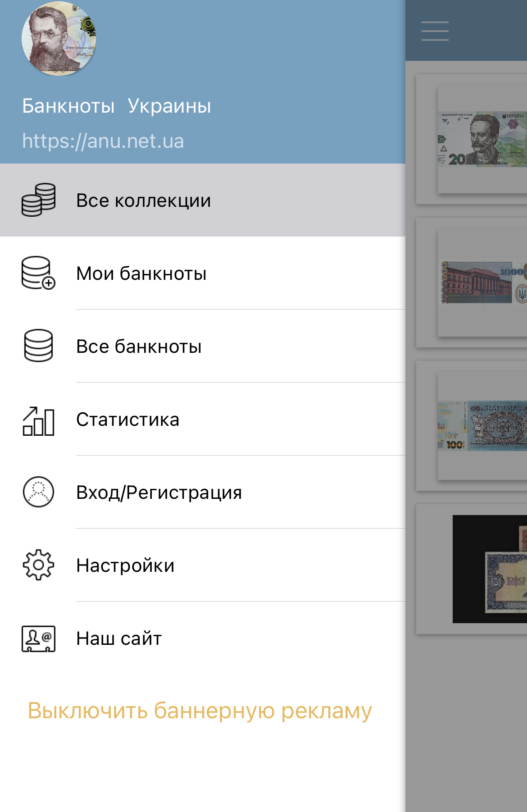This screenshot has height=812, width=527.
Task: Tap the hamburger menu icon
Action: 435,31
